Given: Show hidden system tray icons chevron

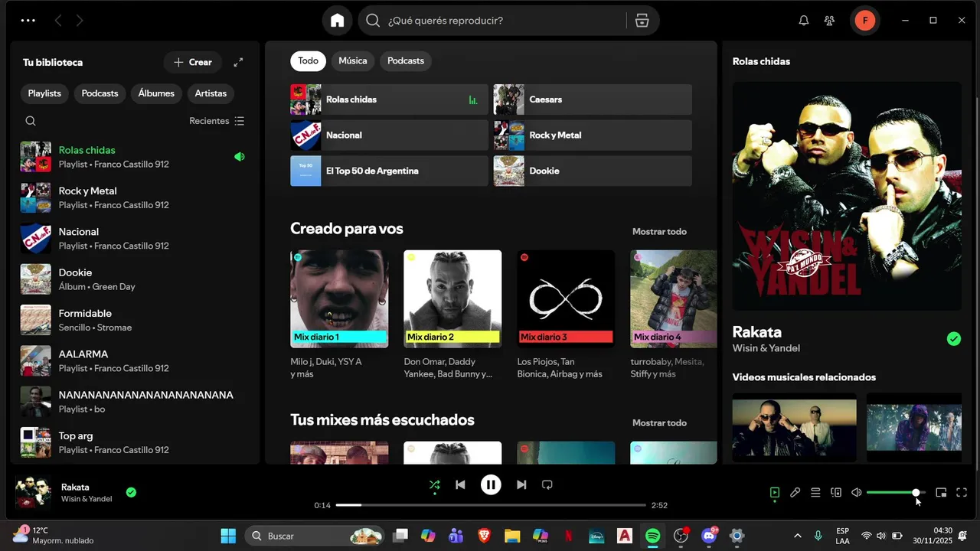Looking at the screenshot, I should pos(797,536).
